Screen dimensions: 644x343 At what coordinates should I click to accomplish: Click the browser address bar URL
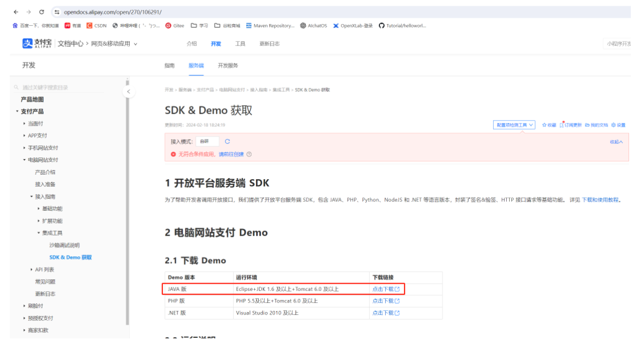[112, 12]
